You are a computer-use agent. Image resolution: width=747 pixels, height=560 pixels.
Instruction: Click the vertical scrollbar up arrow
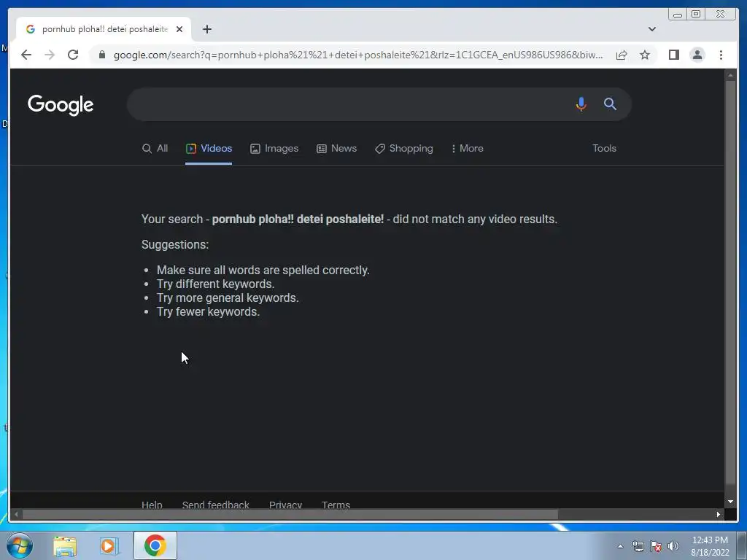click(730, 75)
